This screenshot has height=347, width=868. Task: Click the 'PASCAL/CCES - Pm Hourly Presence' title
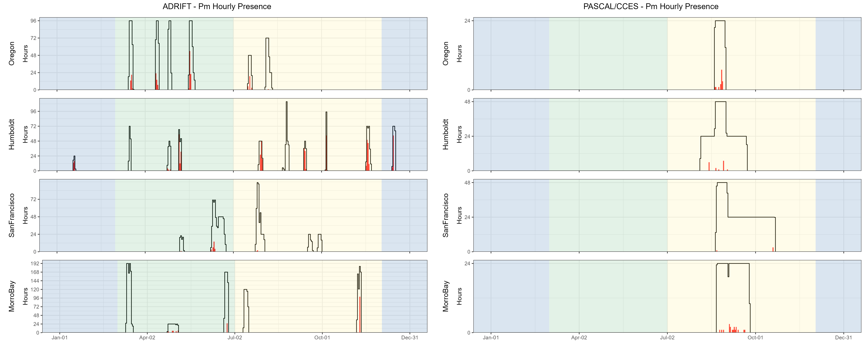tap(651, 6)
